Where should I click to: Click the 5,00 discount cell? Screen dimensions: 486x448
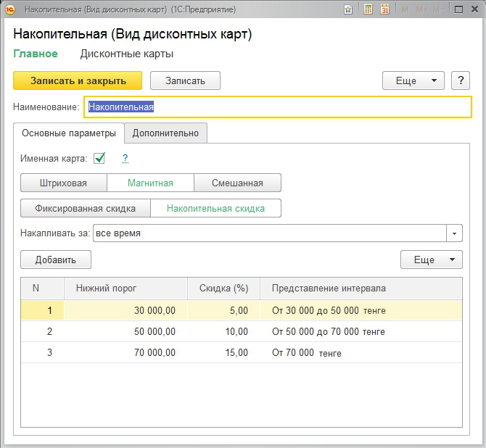(x=223, y=310)
